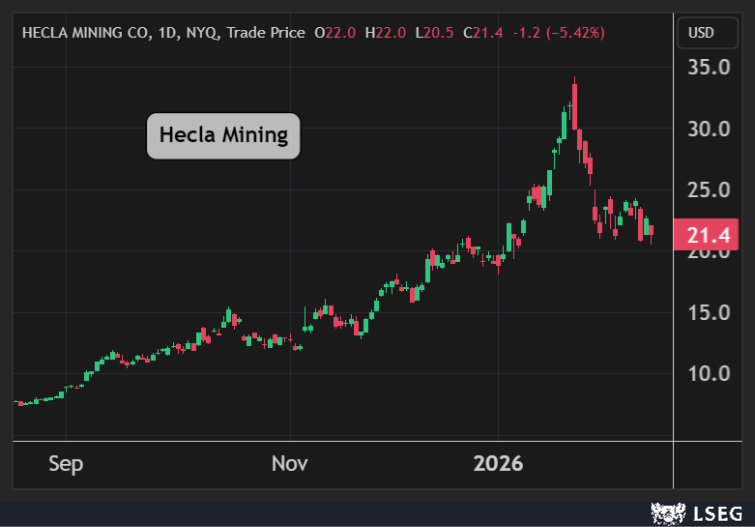Open the USD currency selector
The height and width of the screenshot is (527, 755).
coord(701,33)
